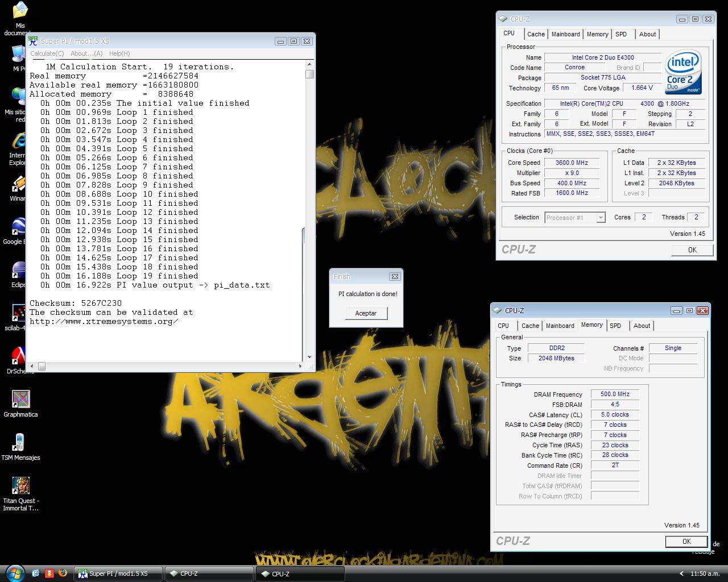728x582 pixels.
Task: Click Multiplier value x 9.0
Action: point(572,173)
